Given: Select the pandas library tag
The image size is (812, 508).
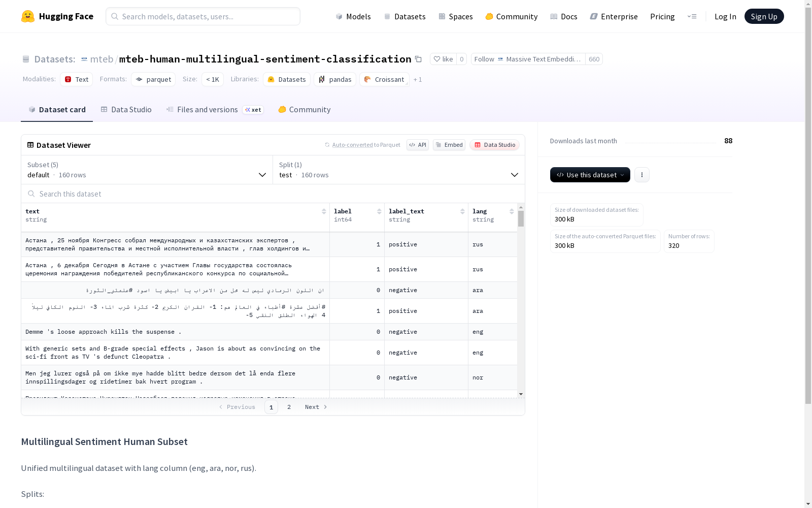Looking at the screenshot, I should point(335,79).
